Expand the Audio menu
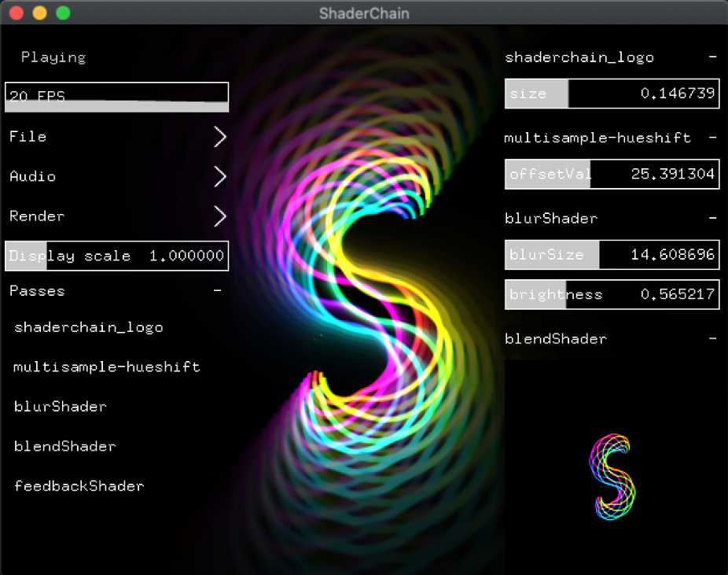Image resolution: width=728 pixels, height=575 pixels. tap(116, 176)
